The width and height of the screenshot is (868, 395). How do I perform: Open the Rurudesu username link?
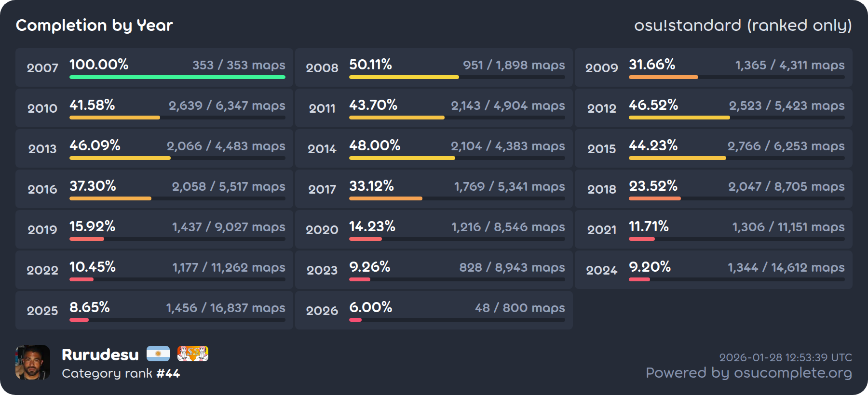click(100, 355)
